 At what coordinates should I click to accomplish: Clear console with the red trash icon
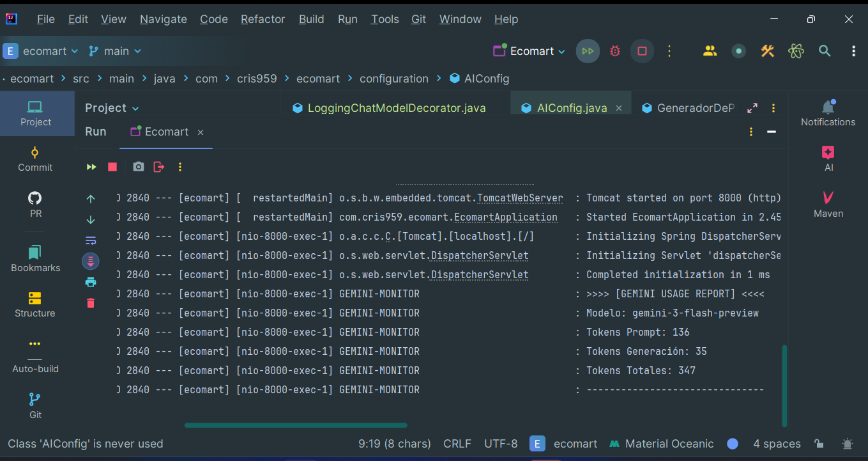point(91,303)
